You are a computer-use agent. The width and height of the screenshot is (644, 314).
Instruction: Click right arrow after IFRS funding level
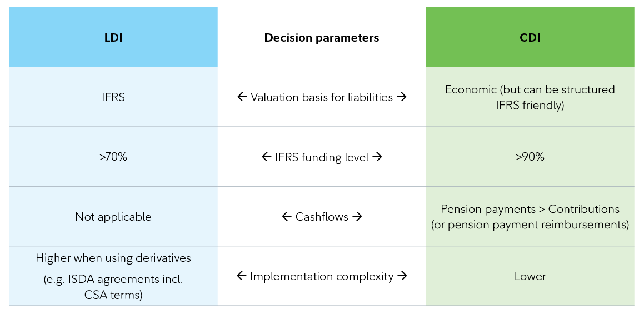point(377,157)
